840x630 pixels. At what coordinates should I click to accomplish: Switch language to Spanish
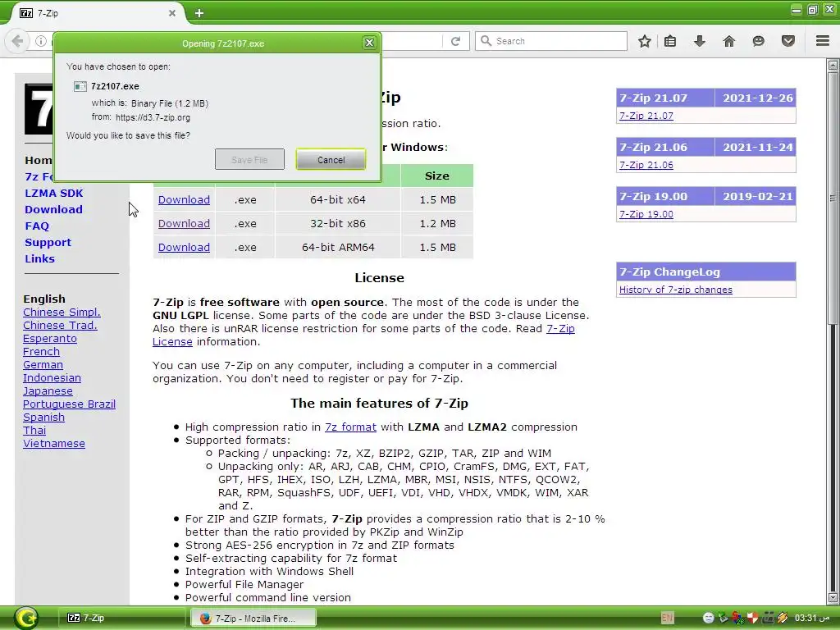(44, 418)
